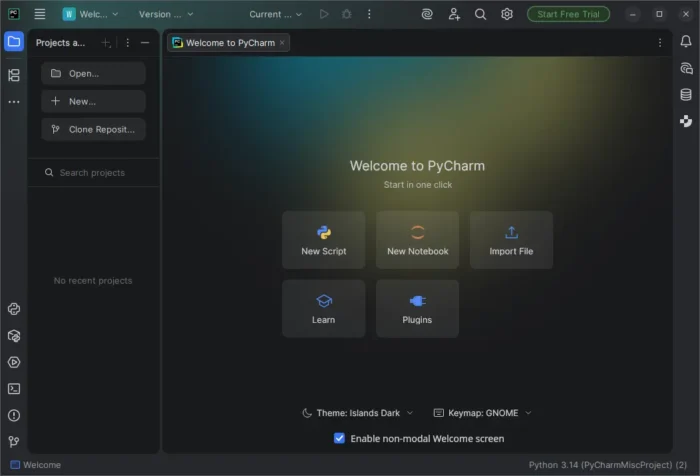Screen dimensions: 700x476
Task: Open the Python Packages tool window
Action: tap(14, 336)
